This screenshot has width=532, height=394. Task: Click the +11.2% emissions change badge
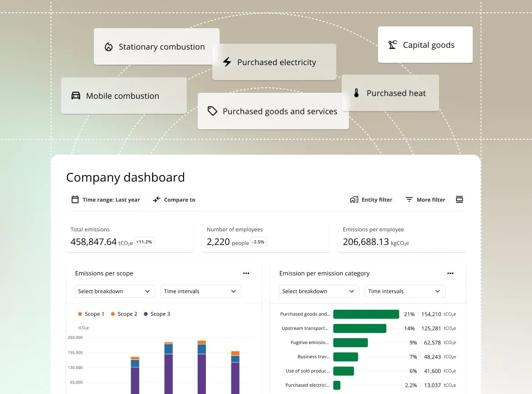tap(144, 242)
